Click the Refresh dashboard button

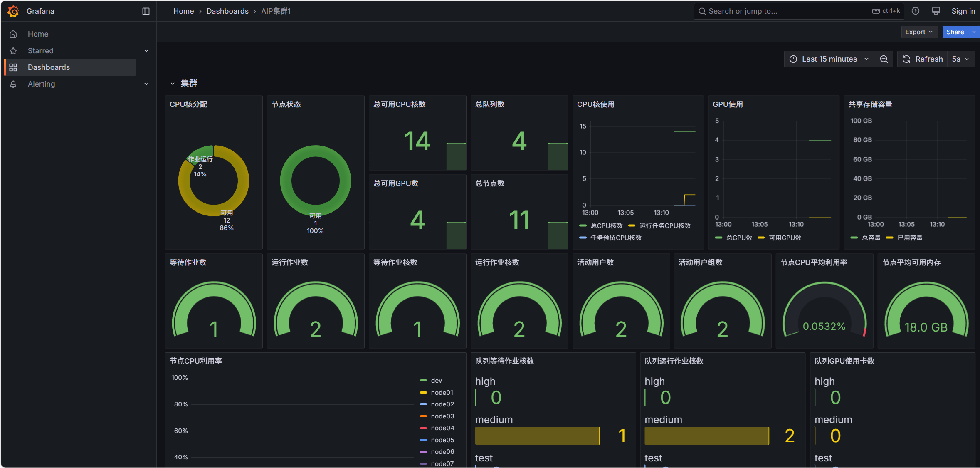pyautogui.click(x=923, y=59)
